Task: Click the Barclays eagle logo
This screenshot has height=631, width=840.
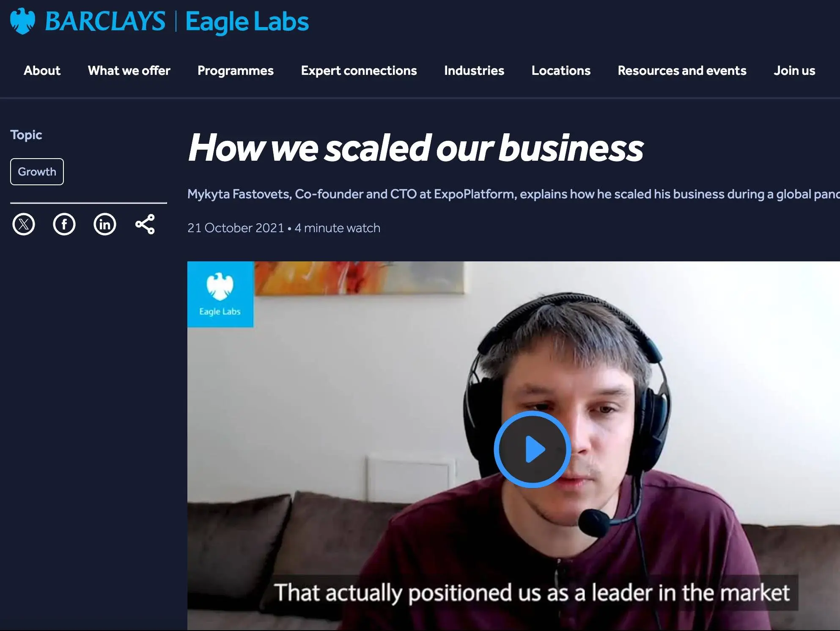Action: 23,21
